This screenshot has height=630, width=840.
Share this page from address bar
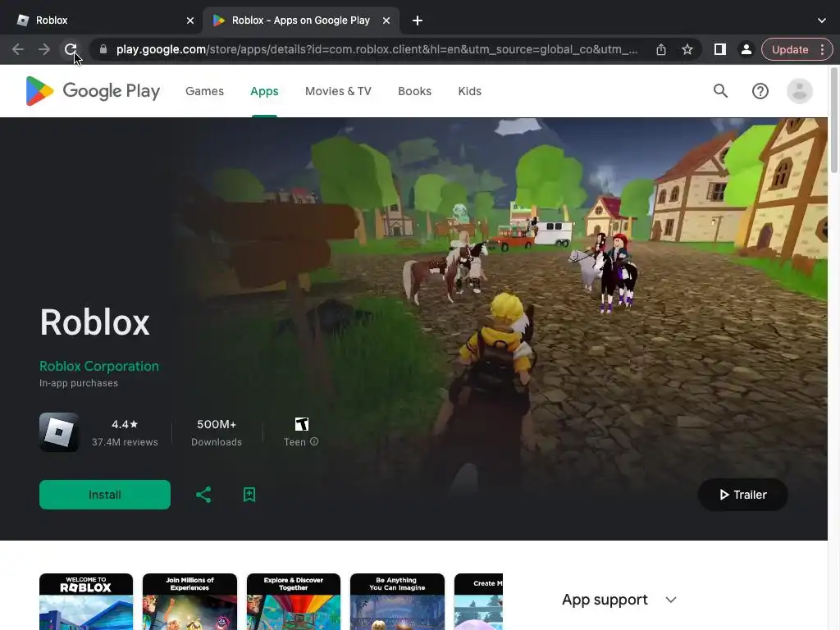click(661, 49)
